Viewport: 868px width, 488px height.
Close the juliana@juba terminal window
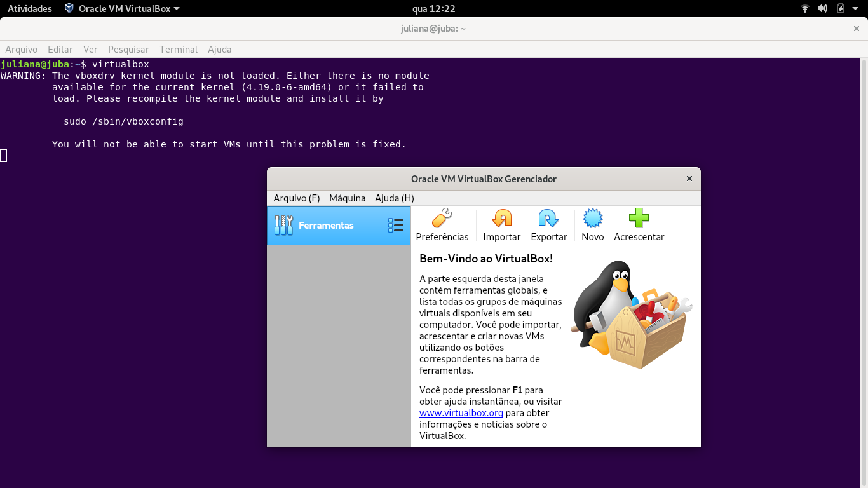[x=856, y=29]
